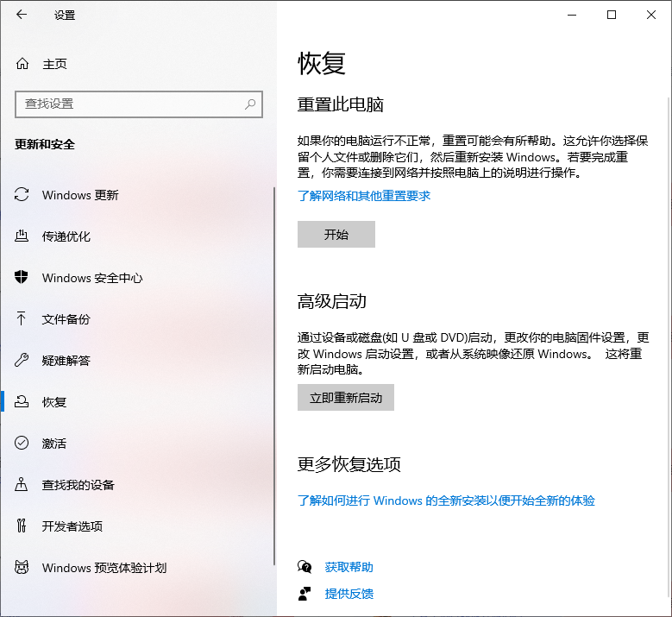This screenshot has height=617, width=672.
Task: Click the 提供反馈 person icon
Action: click(305, 594)
